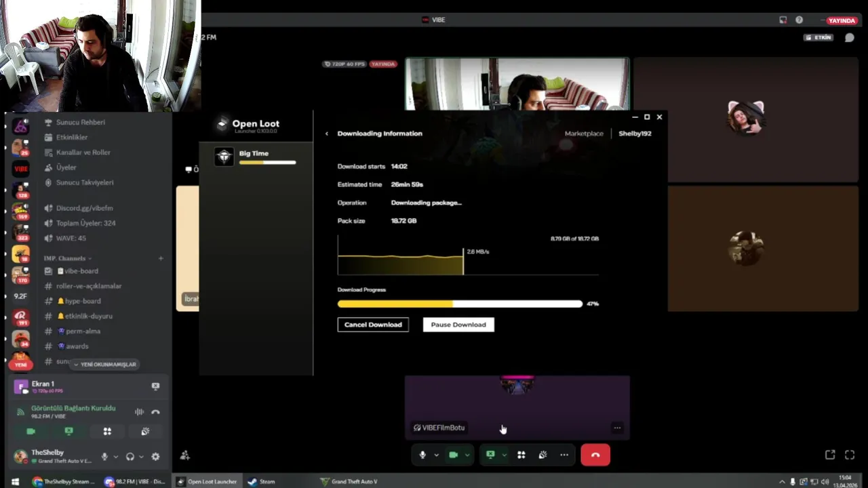Viewport: 868px width, 488px height.
Task: Open the Shelby192 account menu
Action: pyautogui.click(x=635, y=134)
